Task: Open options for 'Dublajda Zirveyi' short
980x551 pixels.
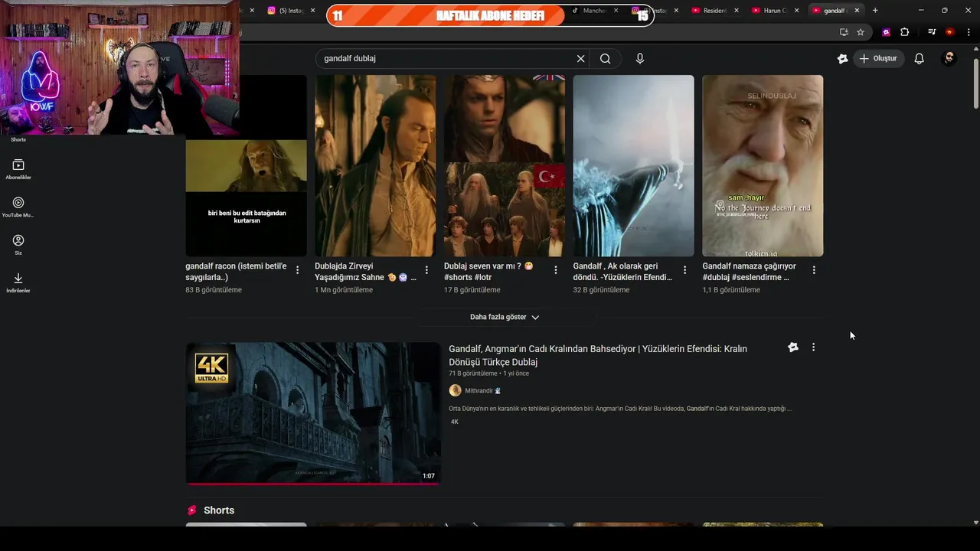Action: (426, 270)
